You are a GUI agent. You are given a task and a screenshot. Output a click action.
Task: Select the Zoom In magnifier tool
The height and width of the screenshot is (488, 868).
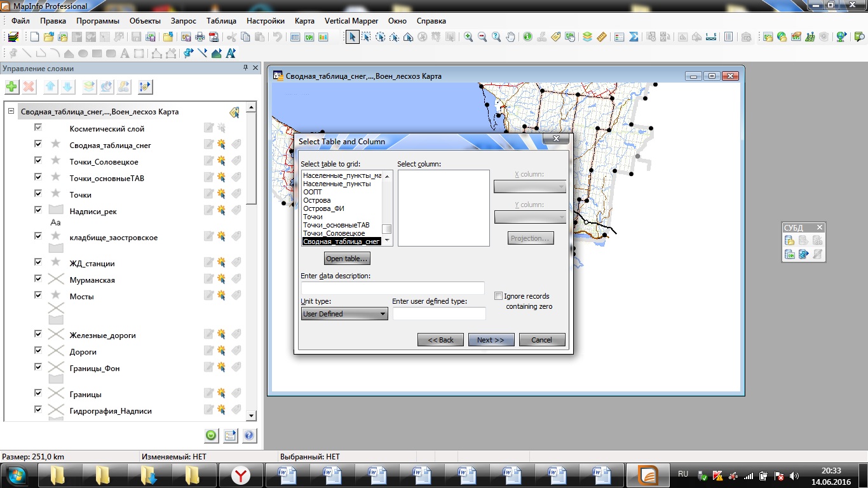[468, 37]
